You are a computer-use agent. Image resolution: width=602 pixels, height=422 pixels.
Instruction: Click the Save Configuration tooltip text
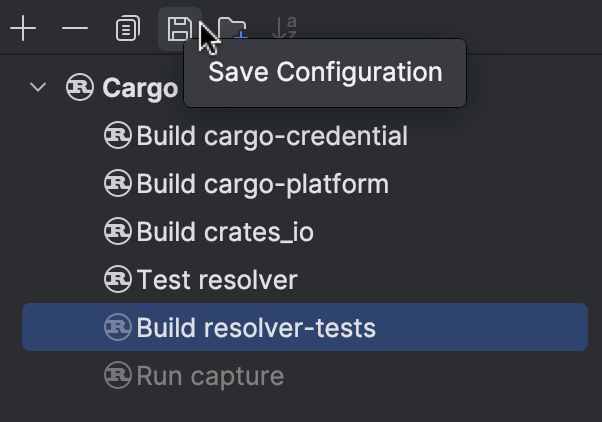pos(325,73)
